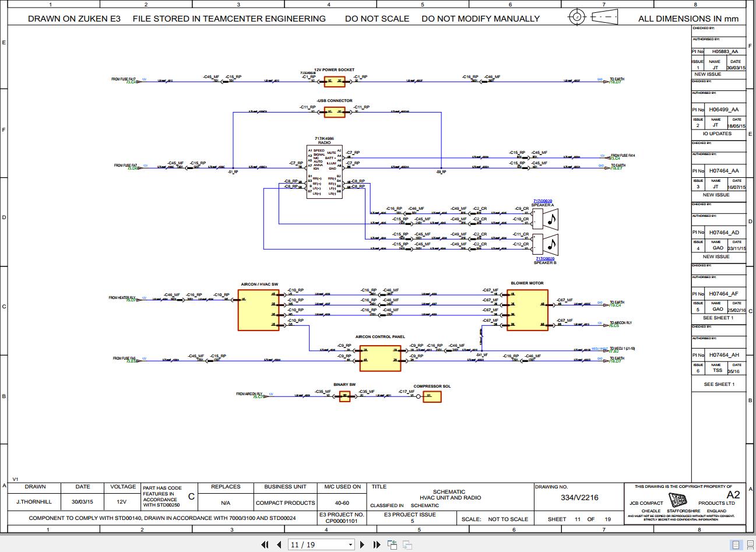Click the JCB logo in the title block
This screenshot has height=552, width=756.
[x=678, y=500]
